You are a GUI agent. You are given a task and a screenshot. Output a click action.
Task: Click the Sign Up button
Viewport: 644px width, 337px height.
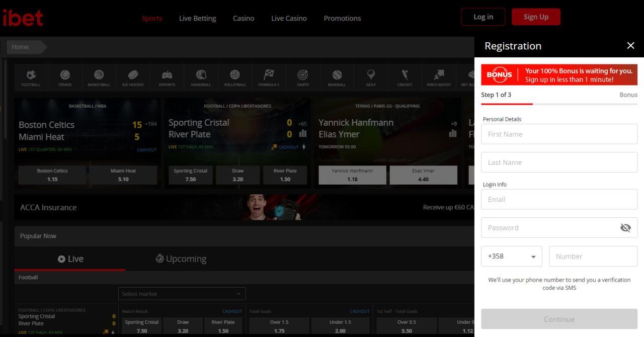point(536,17)
